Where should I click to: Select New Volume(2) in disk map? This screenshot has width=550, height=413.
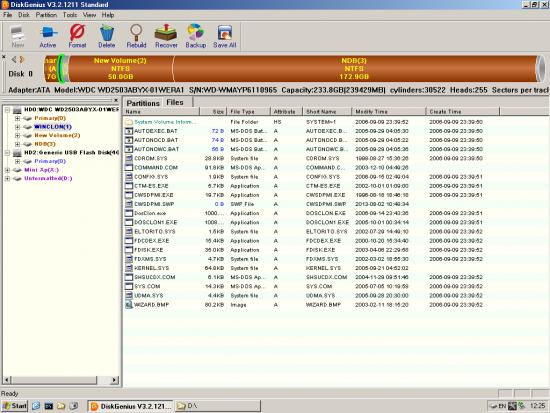[x=120, y=69]
